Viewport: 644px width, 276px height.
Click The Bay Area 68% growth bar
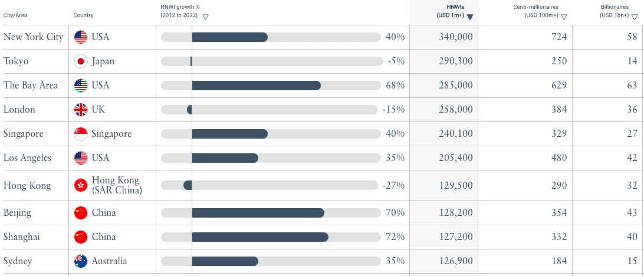256,86
